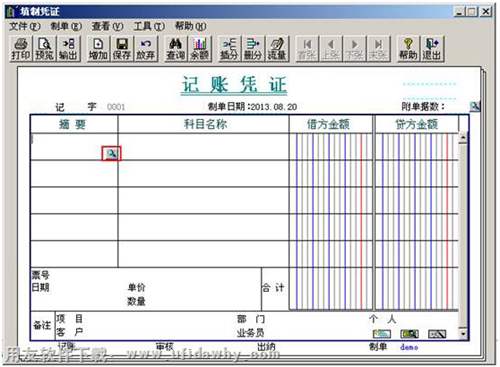Screen dimensions: 500x367
Task: Open the 文件(F) menu
Action: [25, 26]
